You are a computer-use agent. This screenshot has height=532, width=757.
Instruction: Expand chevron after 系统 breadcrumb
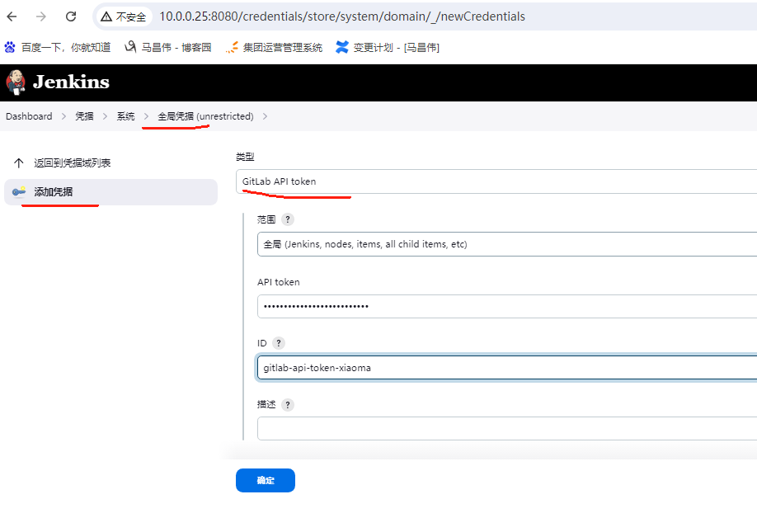tap(146, 116)
